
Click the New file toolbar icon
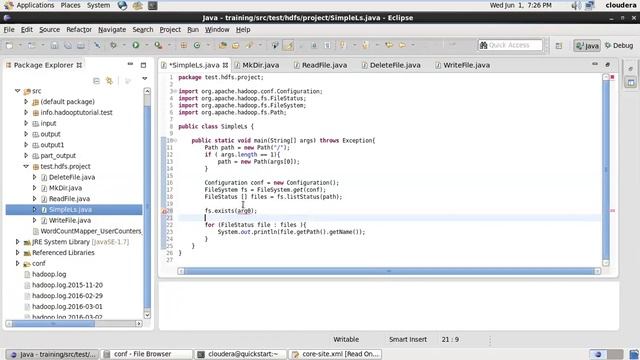[x=9, y=45]
